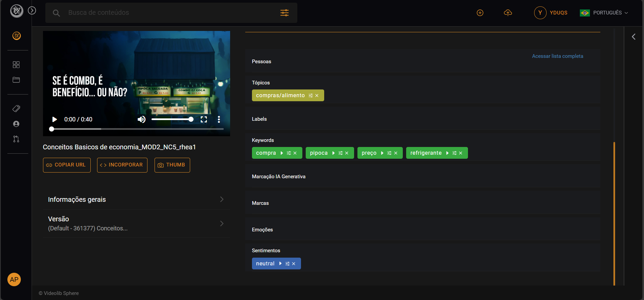Click the video title 'Conceitos Basicos de economia_MOD2_NC5_rhea1'
The width and height of the screenshot is (644, 300).
tap(119, 147)
